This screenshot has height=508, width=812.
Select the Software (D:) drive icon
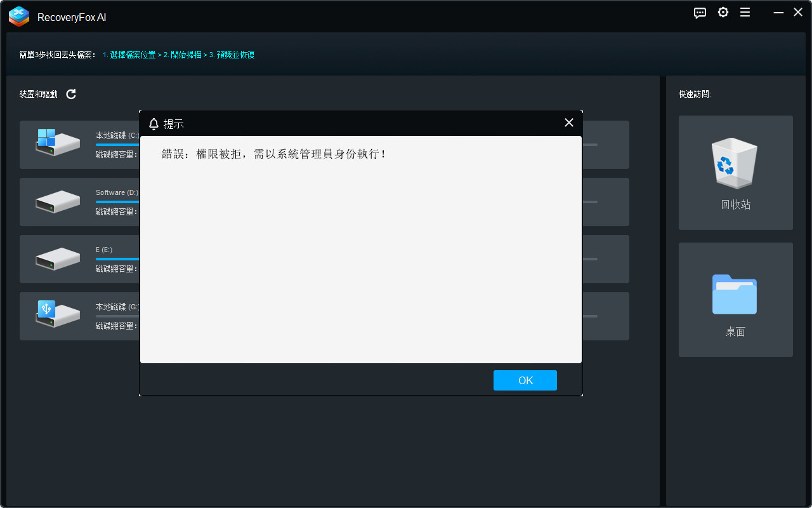(58, 201)
